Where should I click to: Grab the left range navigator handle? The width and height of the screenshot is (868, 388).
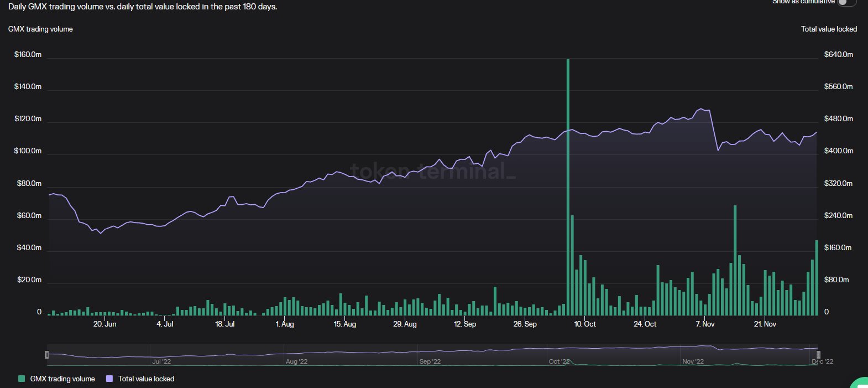(x=46, y=354)
